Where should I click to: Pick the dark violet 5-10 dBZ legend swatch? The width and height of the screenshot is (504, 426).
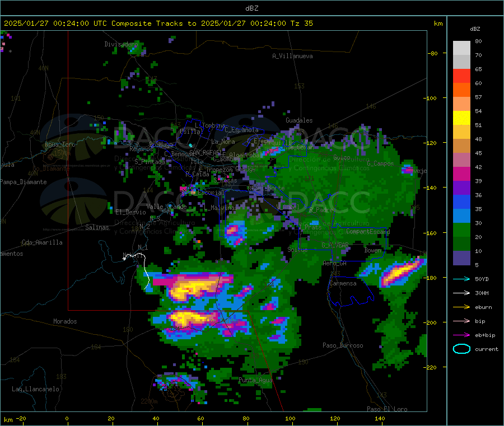point(461,258)
